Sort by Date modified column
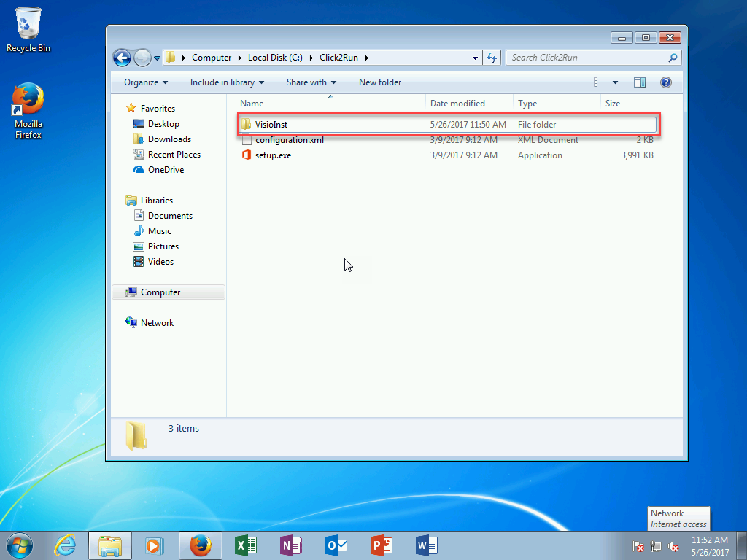 coord(469,104)
